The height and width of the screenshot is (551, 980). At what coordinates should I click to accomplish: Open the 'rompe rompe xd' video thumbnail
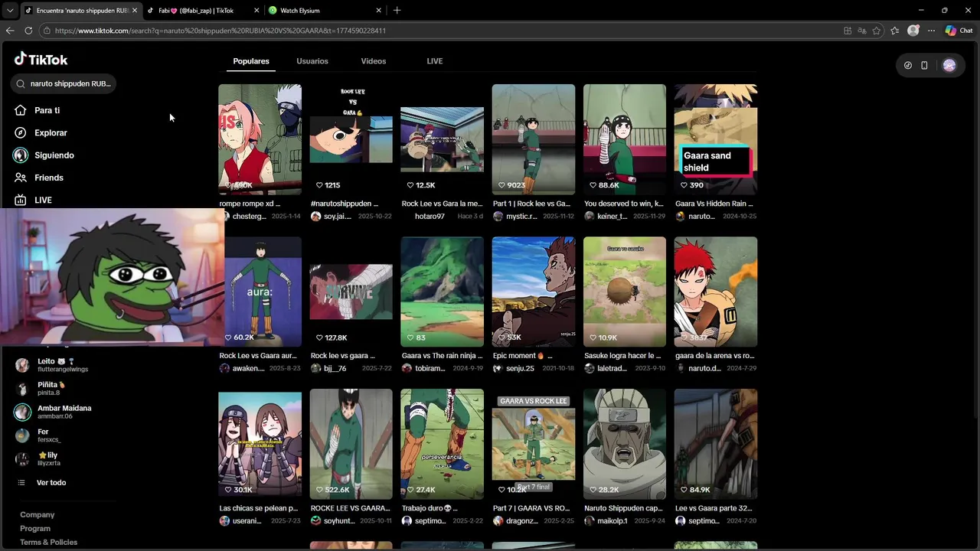click(x=260, y=139)
